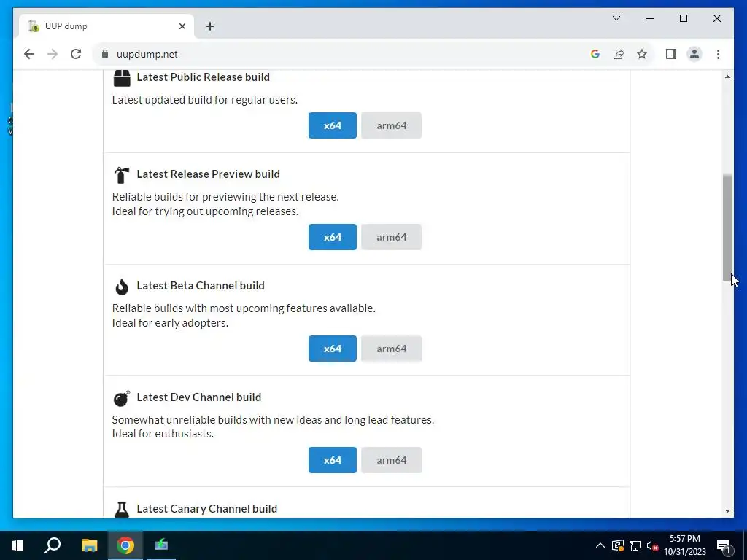Click the 'Latest Public Release build' heading
Image resolution: width=747 pixels, height=560 pixels.
(204, 77)
